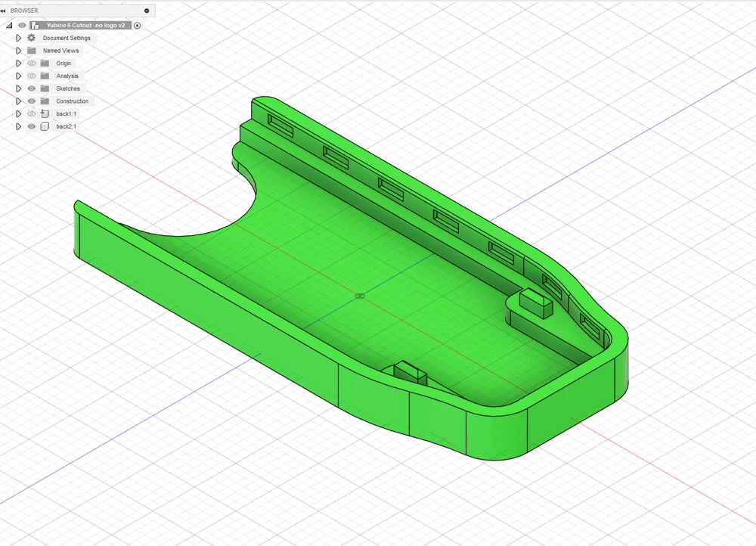This screenshot has height=546, width=756.
Task: Show the hidden back1:1 component
Action: point(31,114)
